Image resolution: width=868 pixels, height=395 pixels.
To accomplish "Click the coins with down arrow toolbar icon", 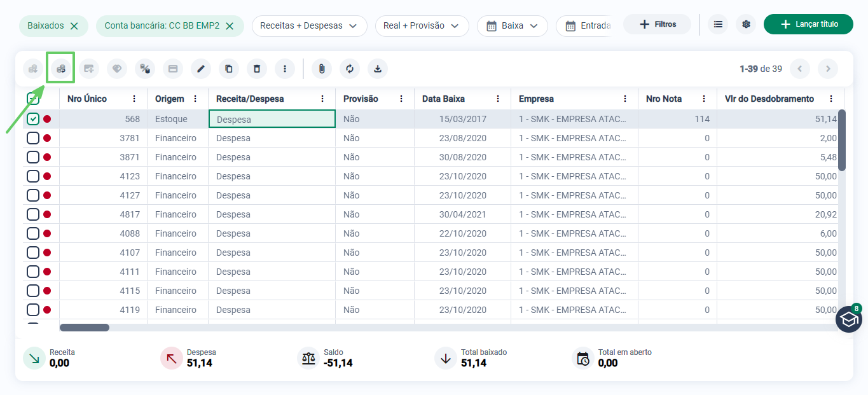I will point(33,69).
